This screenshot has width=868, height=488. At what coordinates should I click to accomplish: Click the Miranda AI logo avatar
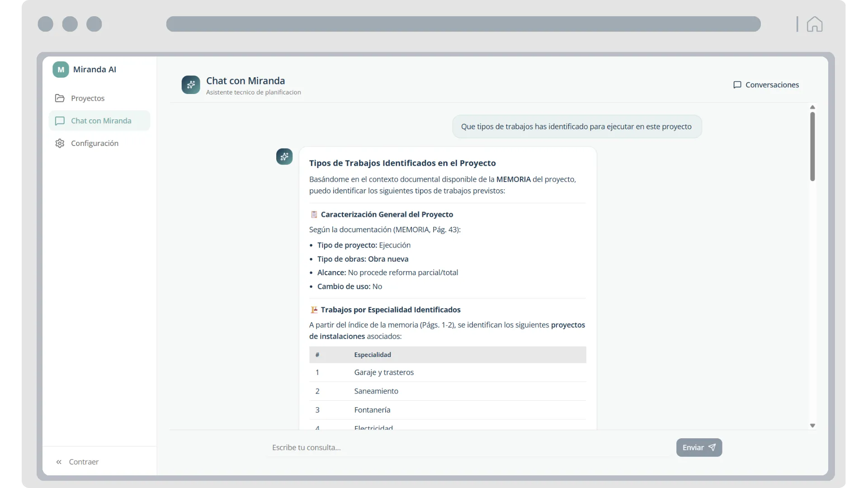pos(61,70)
